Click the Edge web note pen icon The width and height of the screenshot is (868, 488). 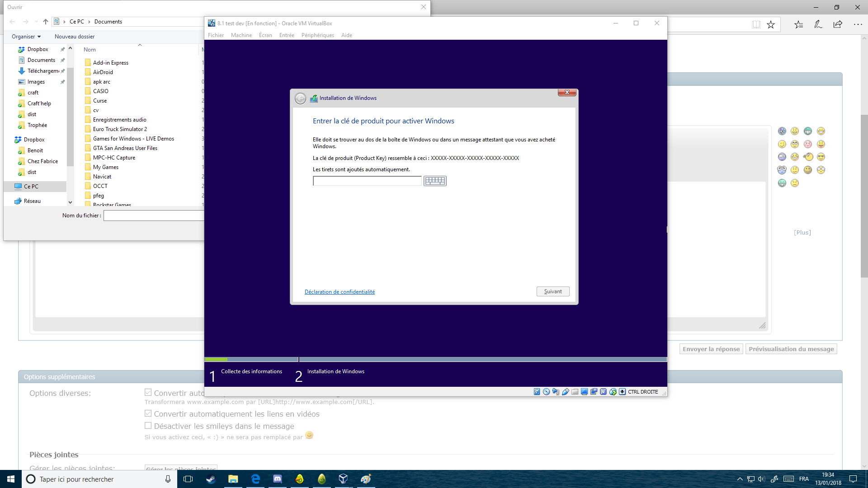[x=818, y=24]
